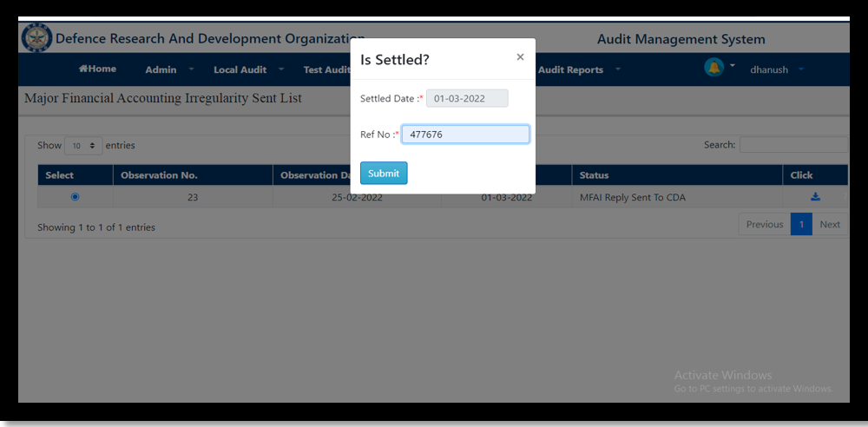Click the notification bell icon
Viewport: 868px width, 427px height.
713,68
